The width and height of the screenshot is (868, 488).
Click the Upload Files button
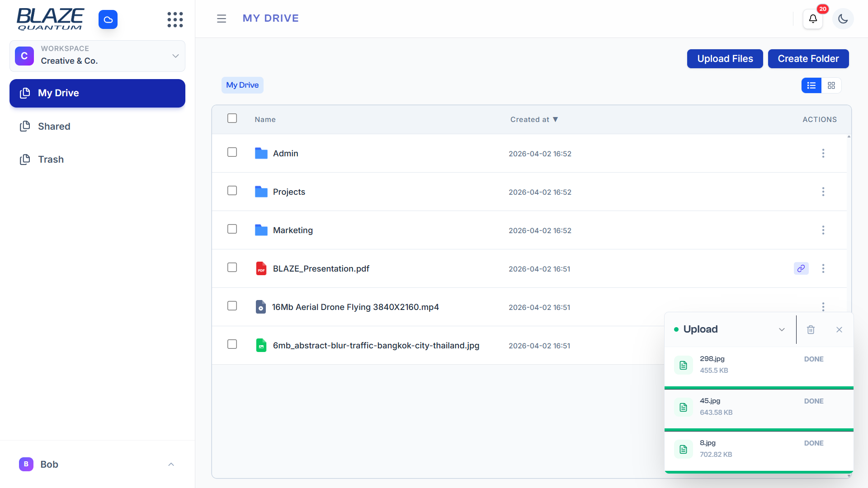point(725,59)
